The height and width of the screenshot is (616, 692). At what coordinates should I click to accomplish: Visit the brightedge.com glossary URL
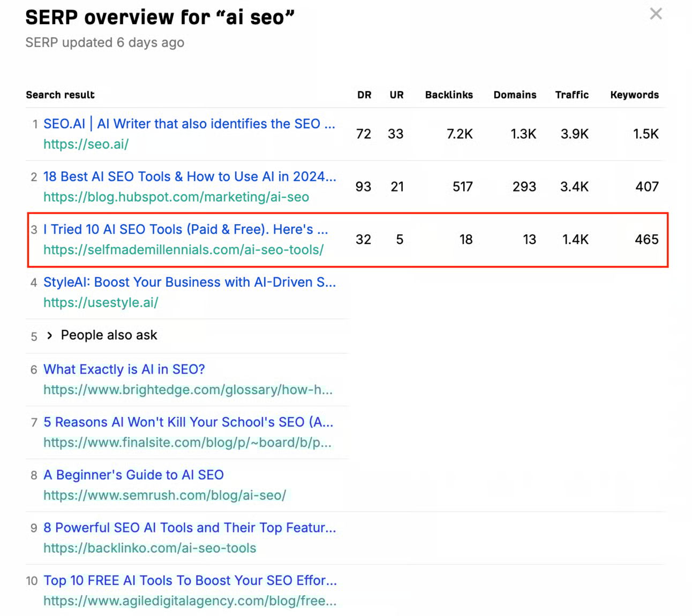pos(188,390)
